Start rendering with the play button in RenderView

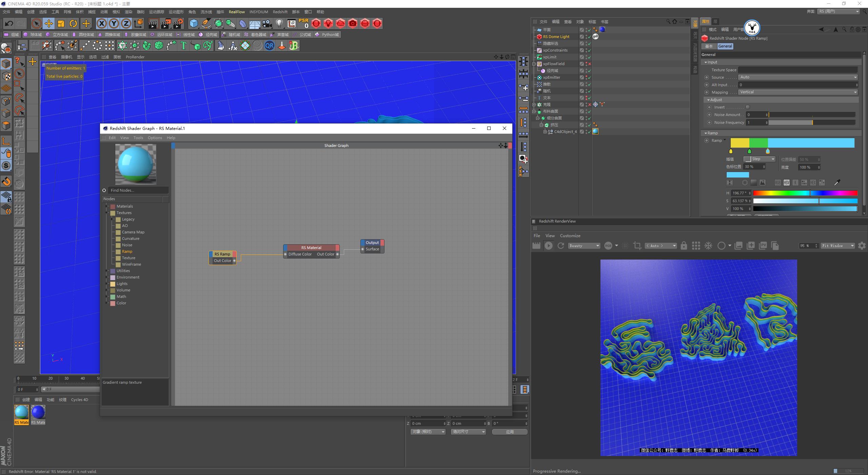(549, 245)
